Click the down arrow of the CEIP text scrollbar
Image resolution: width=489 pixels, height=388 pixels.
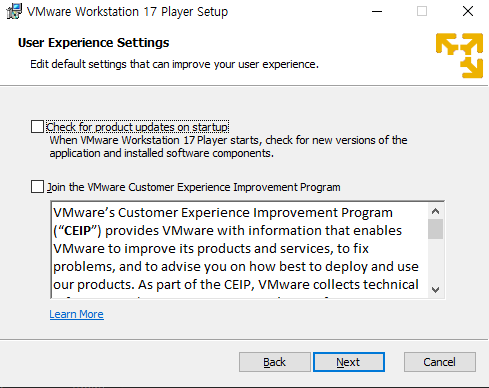point(435,290)
